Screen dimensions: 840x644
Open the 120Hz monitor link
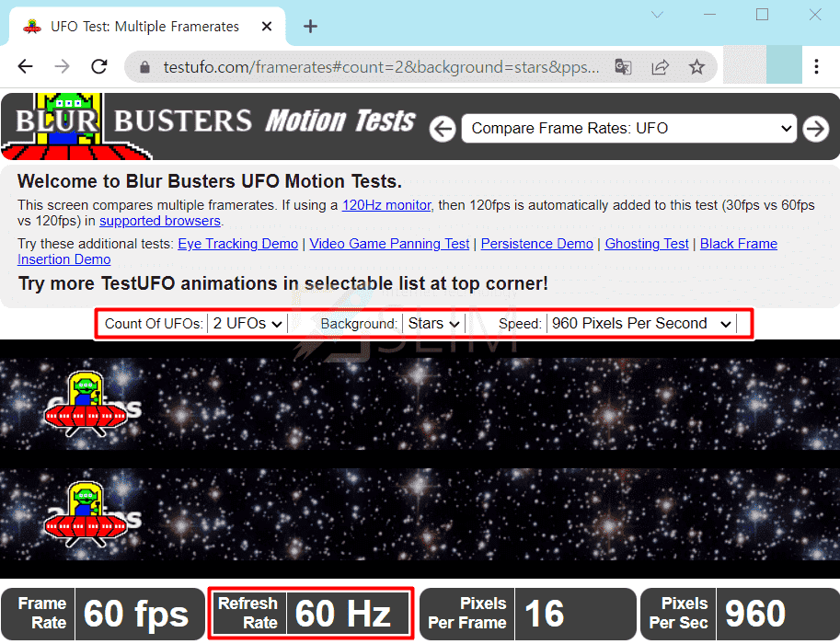pyautogui.click(x=386, y=205)
